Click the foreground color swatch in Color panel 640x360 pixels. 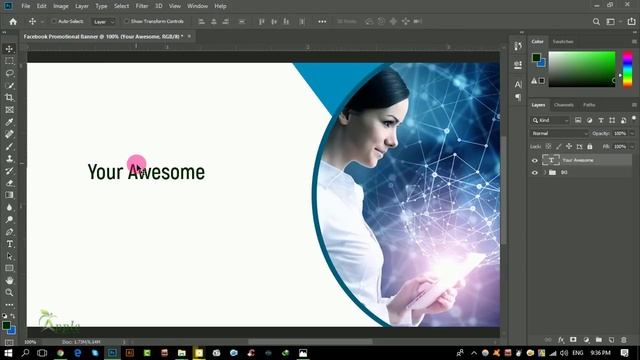click(536, 58)
